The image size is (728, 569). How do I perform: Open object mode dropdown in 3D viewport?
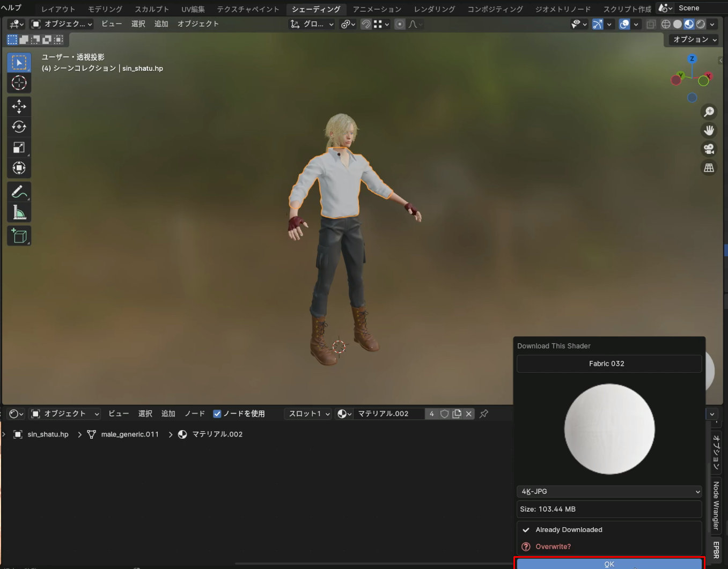pyautogui.click(x=62, y=24)
